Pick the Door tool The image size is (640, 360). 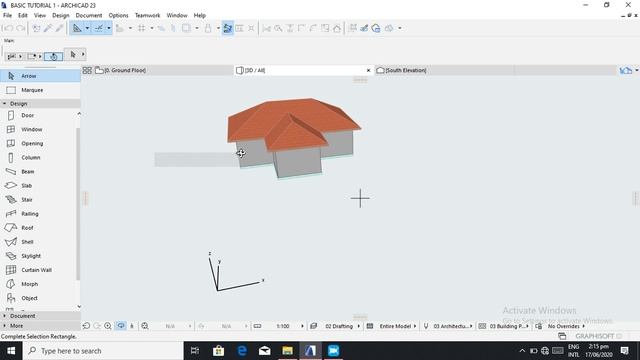click(38, 116)
